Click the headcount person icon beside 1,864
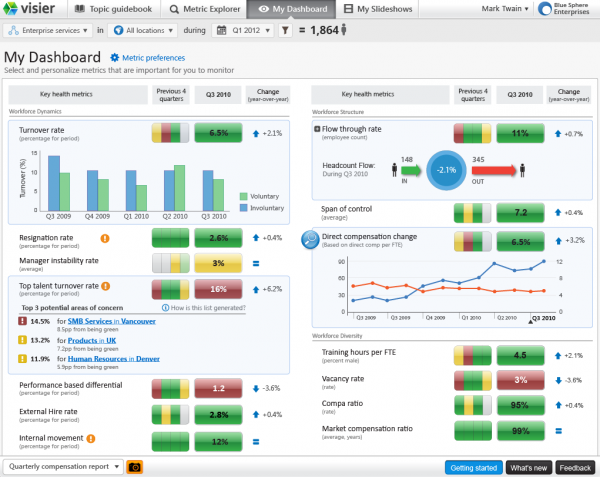This screenshot has width=600, height=477. 344,29
